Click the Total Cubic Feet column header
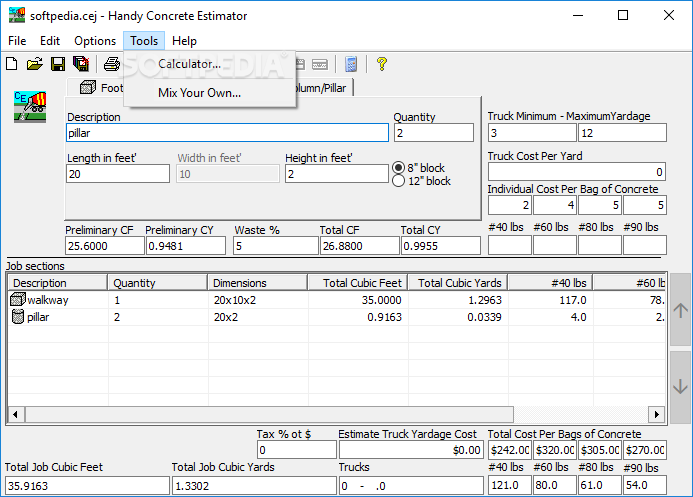The height and width of the screenshot is (497, 693). coord(358,283)
